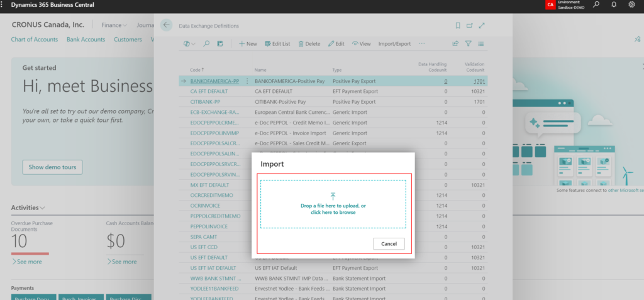
Task: Open Customers in background navigation
Action: click(128, 40)
